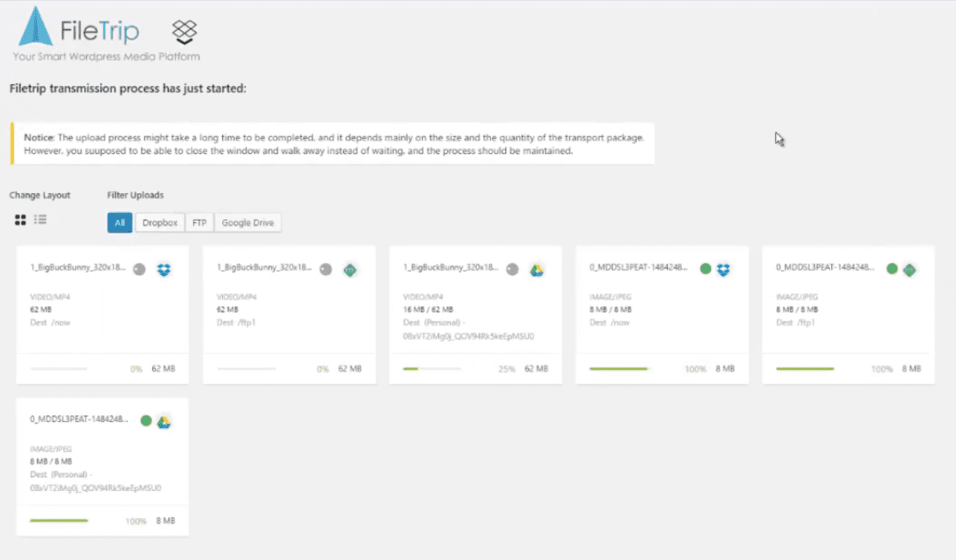Screen dimensions: 956x560
Task: Switch to the Dropbox filter tab
Action: click(159, 222)
